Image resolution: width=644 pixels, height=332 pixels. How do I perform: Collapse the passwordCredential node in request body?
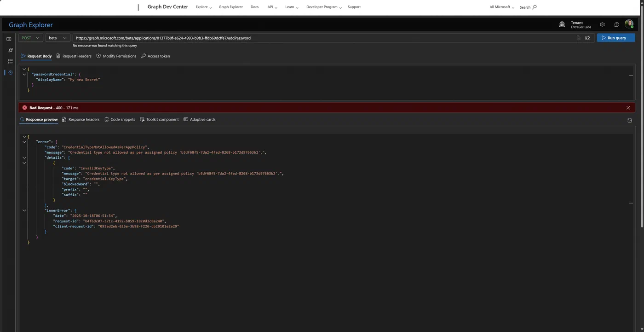(x=24, y=74)
